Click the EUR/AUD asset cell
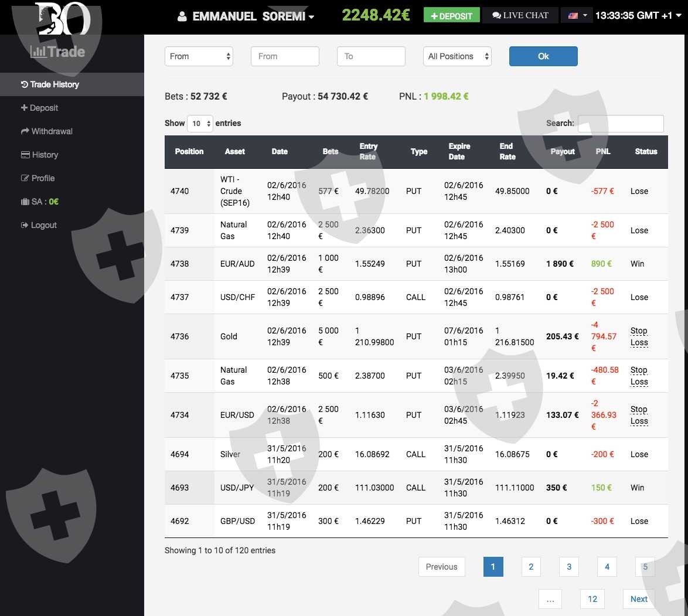Viewport: 688px width, 616px height. [237, 264]
